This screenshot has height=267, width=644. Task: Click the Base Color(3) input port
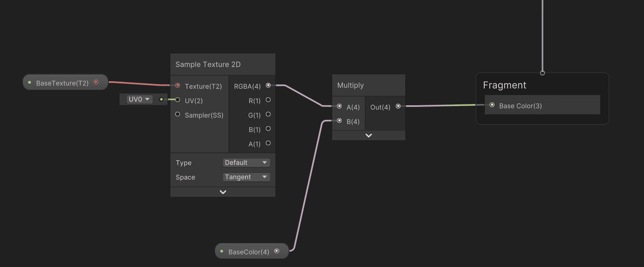[492, 105]
